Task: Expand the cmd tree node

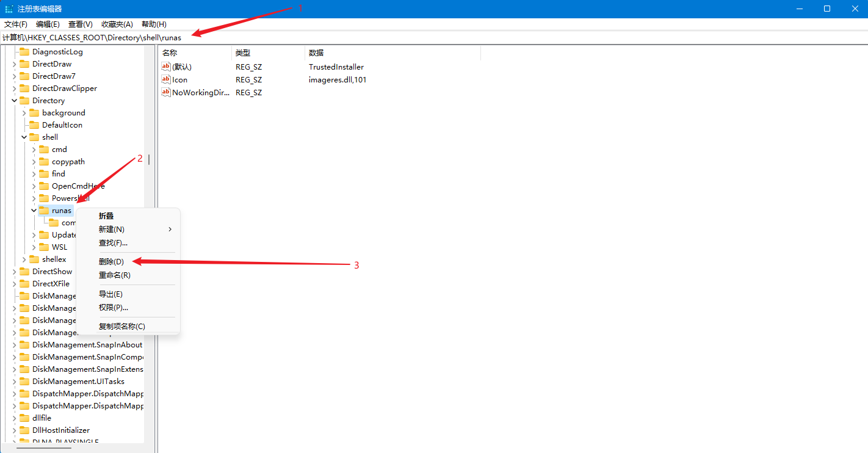Action: click(x=34, y=150)
